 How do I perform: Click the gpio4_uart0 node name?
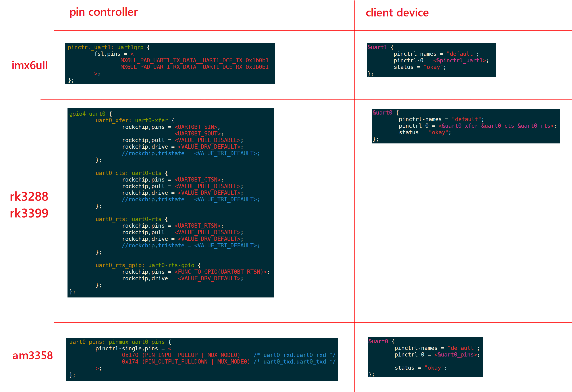point(87,114)
